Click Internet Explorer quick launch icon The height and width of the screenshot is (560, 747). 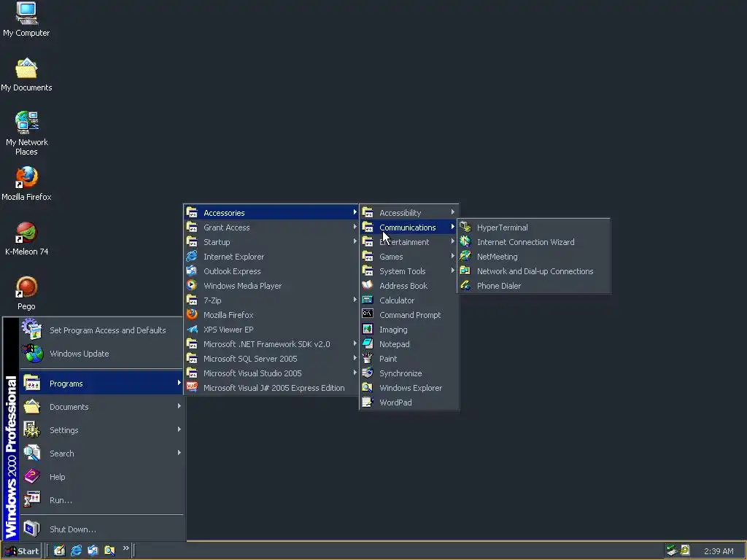pyautogui.click(x=76, y=551)
